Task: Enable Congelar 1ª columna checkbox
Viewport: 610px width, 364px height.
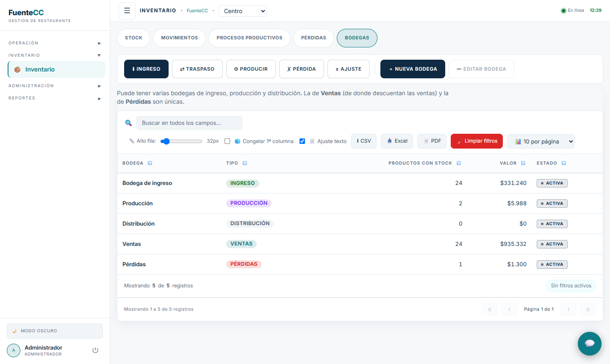Action: pos(227,141)
